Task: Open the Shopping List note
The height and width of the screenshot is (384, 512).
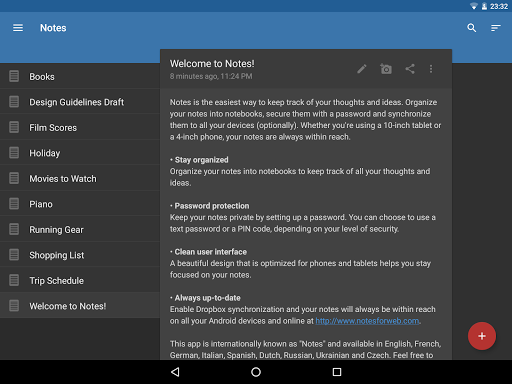Action: click(x=80, y=255)
